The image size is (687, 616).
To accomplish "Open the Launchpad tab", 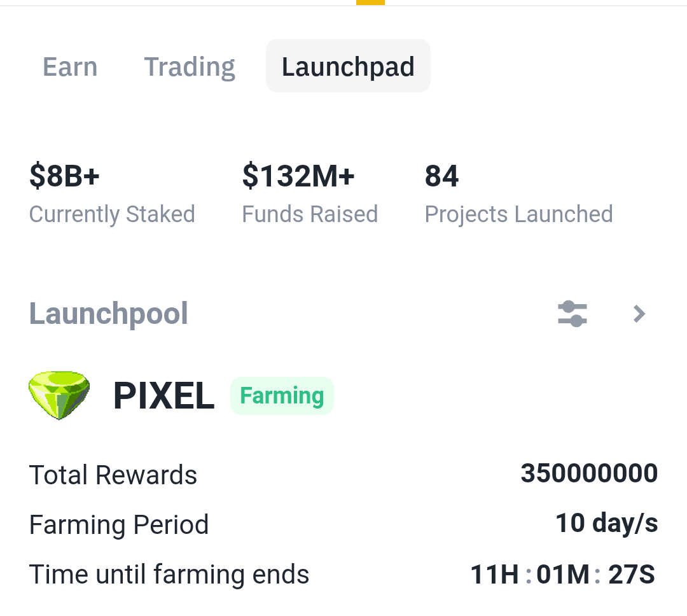I will tap(348, 66).
